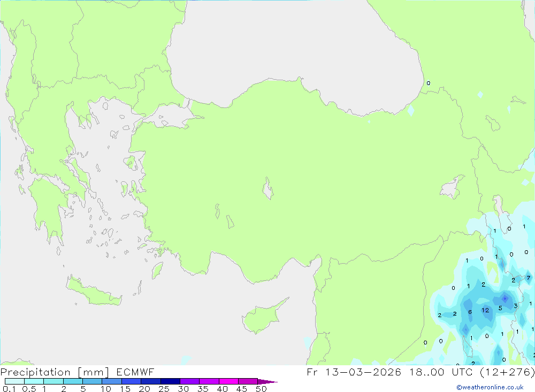The height and width of the screenshot is (392, 535).
Task: Click the 5–10 mm legend color swatch
Action: (92, 381)
